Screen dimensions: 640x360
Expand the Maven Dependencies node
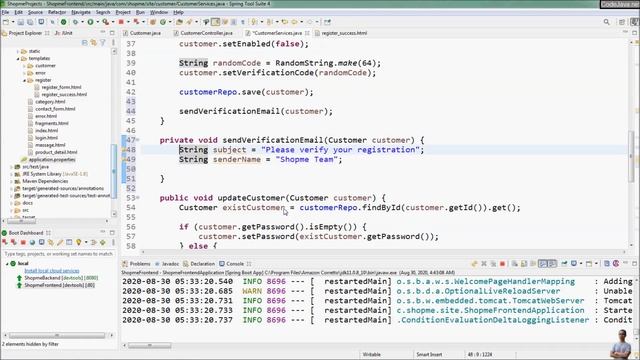[11, 181]
